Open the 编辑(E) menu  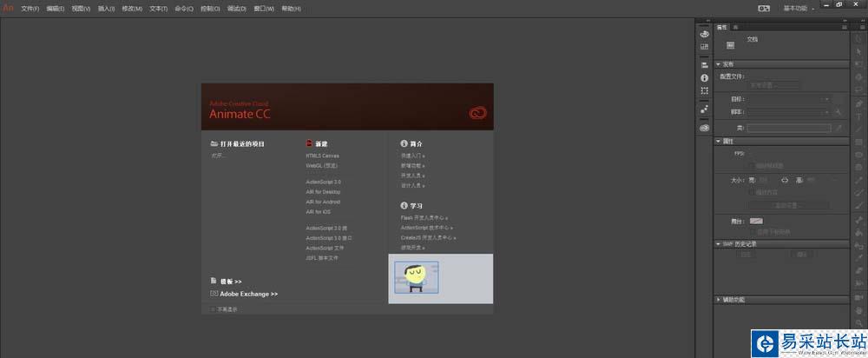point(56,9)
